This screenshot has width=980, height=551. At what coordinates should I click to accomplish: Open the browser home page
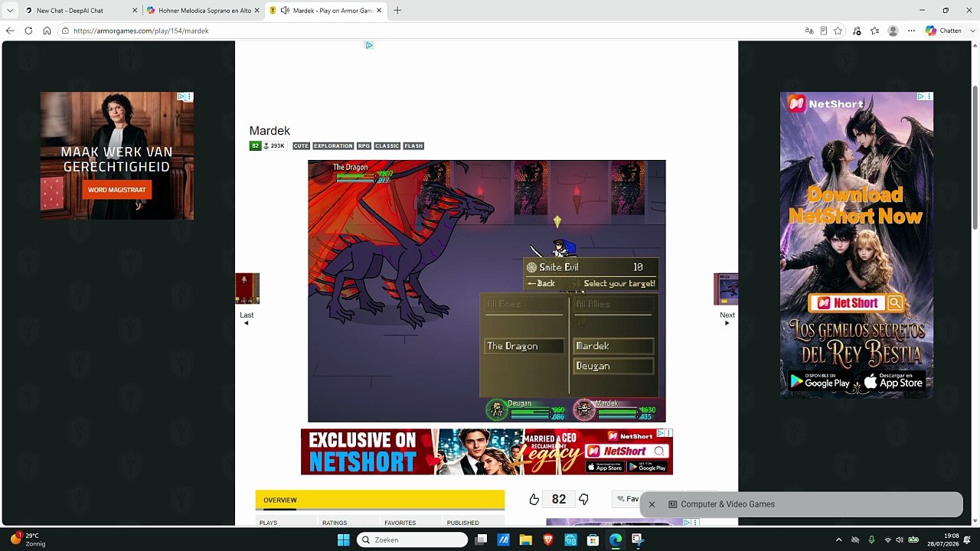click(47, 31)
